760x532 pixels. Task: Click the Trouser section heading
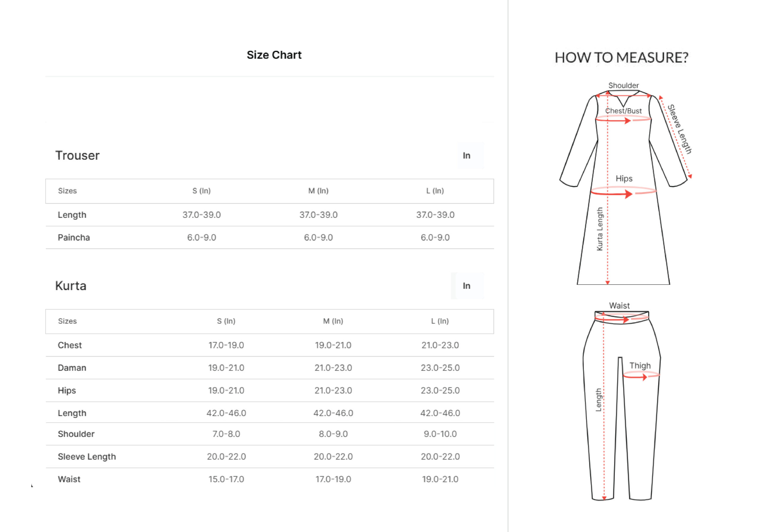[x=77, y=155]
